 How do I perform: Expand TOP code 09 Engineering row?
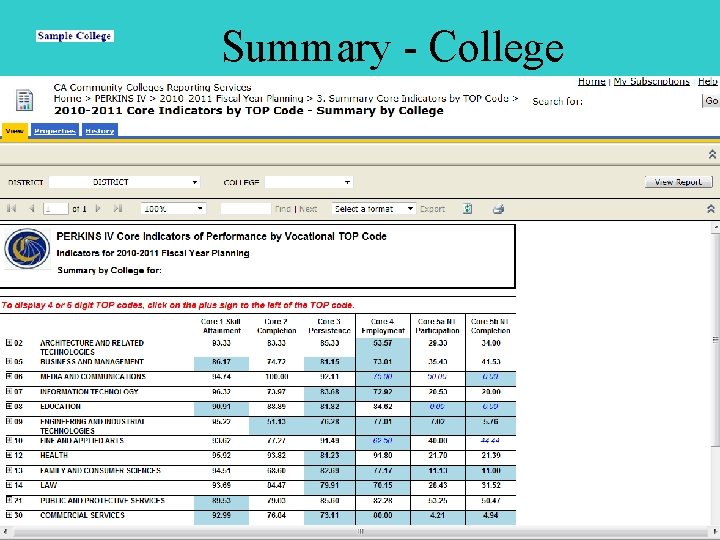click(9, 421)
